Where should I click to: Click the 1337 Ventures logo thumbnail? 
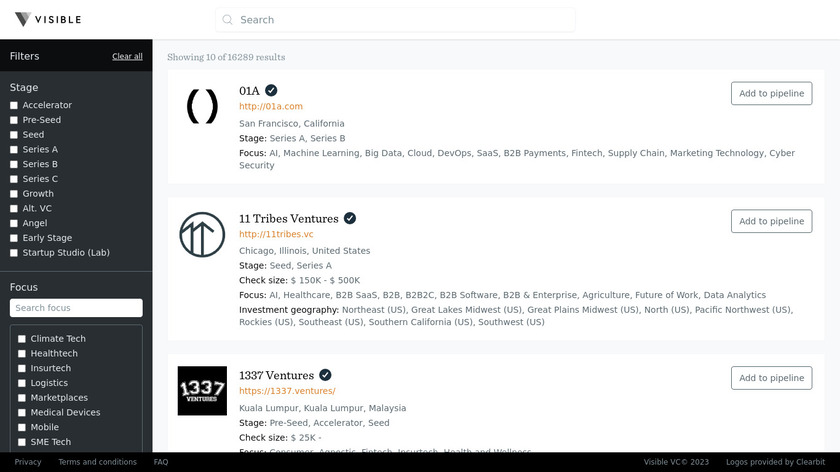click(x=202, y=391)
